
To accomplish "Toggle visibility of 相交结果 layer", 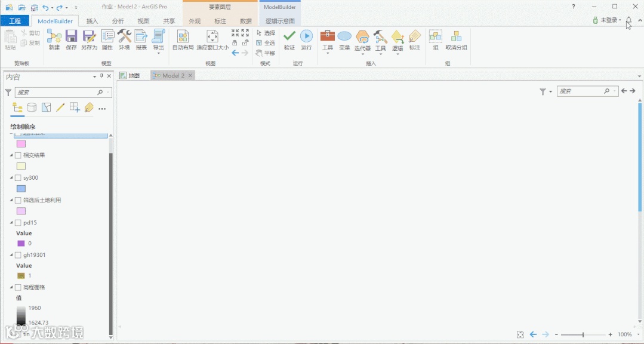I will (x=18, y=155).
